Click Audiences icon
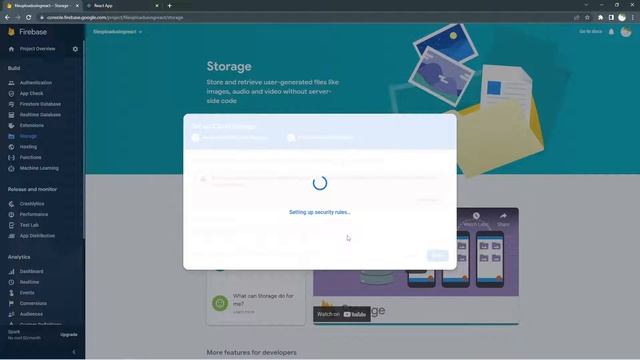The width and height of the screenshot is (640, 360). tap(11, 314)
